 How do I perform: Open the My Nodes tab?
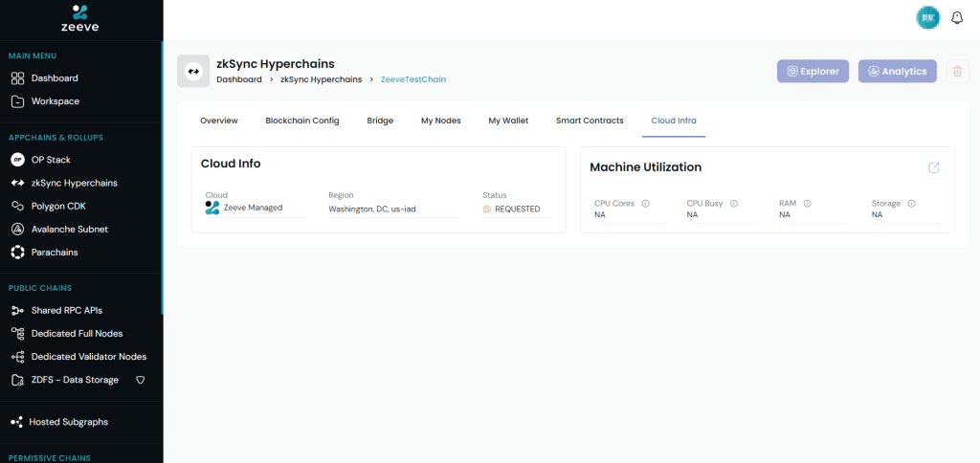click(440, 121)
